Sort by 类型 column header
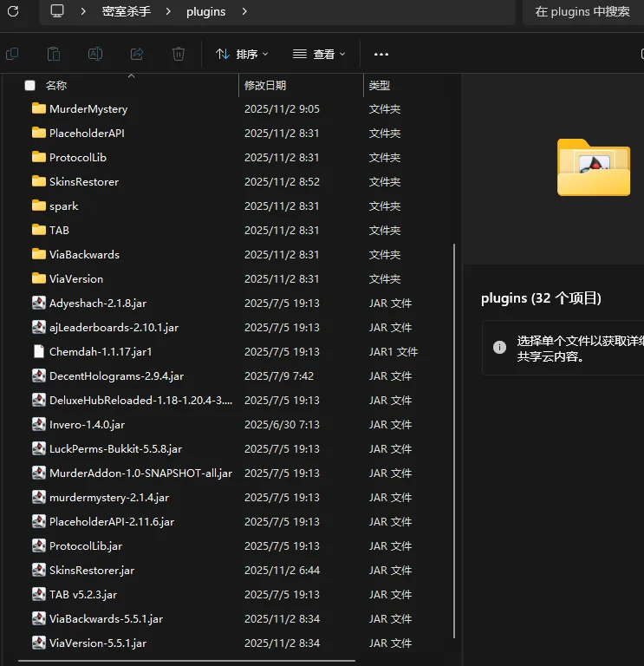Image resolution: width=644 pixels, height=666 pixels. (380, 85)
